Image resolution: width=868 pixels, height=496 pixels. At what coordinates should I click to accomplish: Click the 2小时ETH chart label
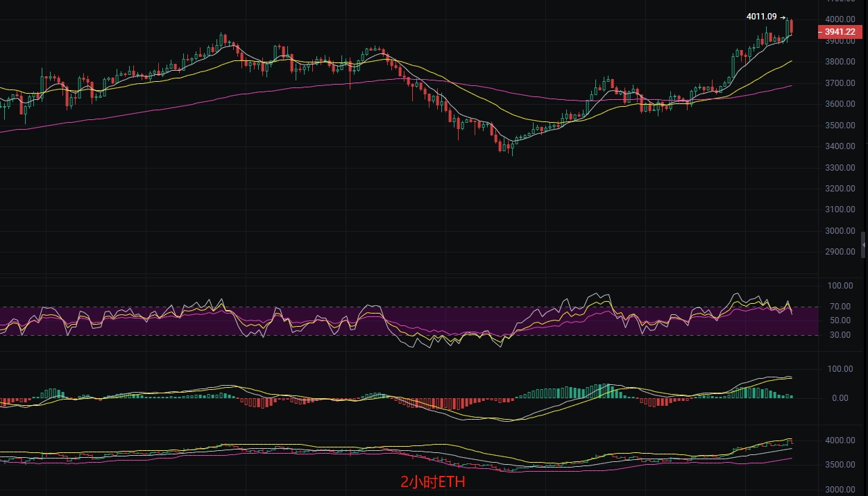pos(433,482)
